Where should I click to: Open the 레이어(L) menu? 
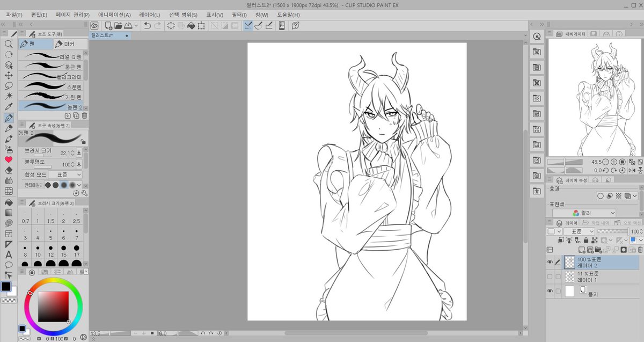point(149,14)
